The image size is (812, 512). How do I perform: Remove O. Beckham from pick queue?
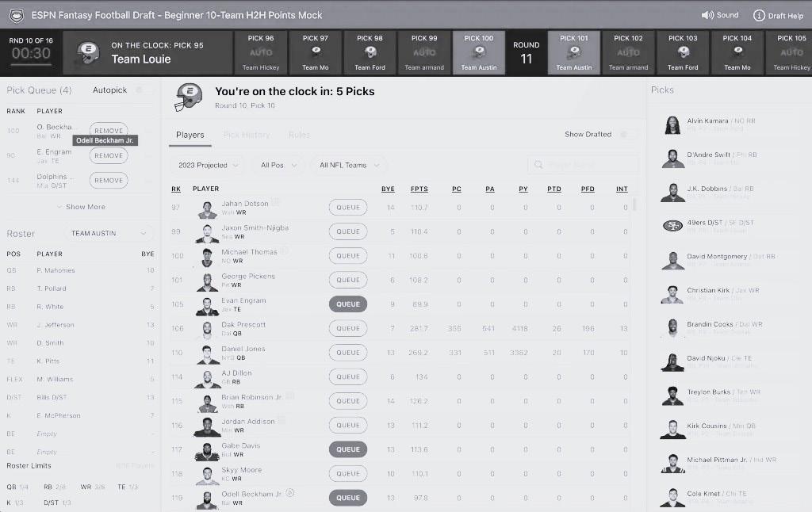pos(109,131)
